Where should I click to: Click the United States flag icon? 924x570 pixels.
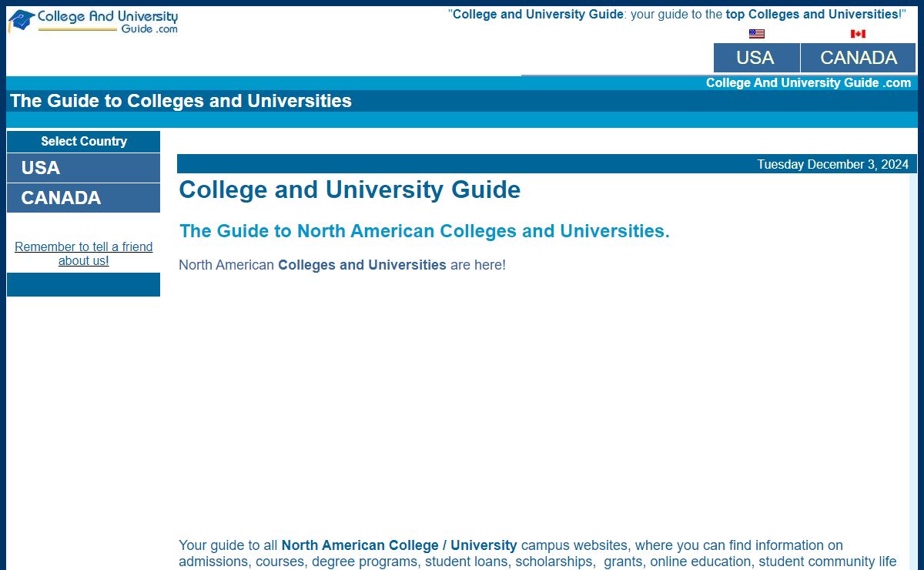[757, 34]
